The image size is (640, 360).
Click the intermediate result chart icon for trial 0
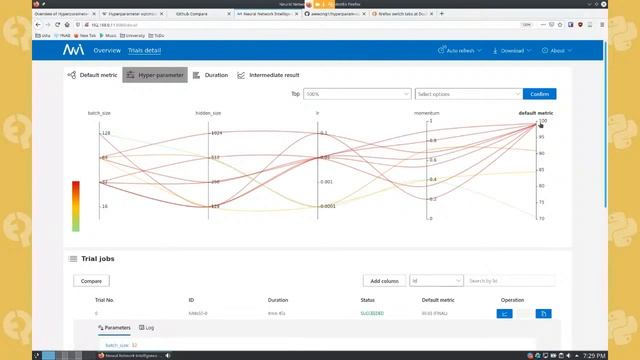[x=504, y=313]
